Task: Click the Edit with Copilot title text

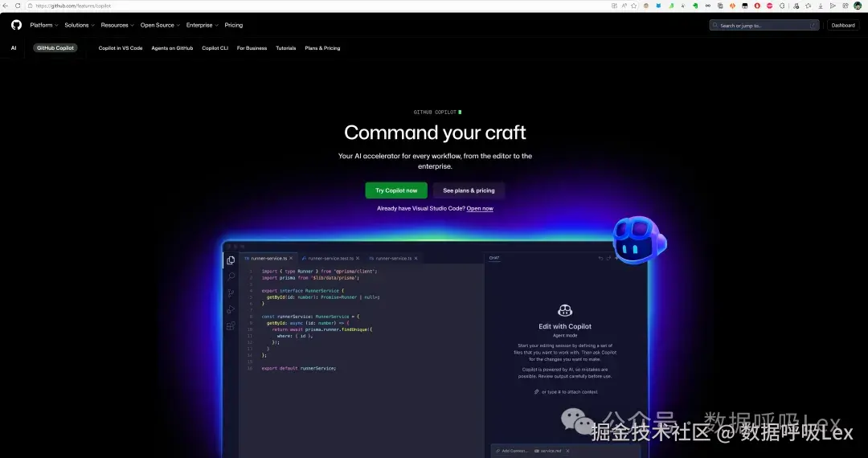Action: point(565,326)
